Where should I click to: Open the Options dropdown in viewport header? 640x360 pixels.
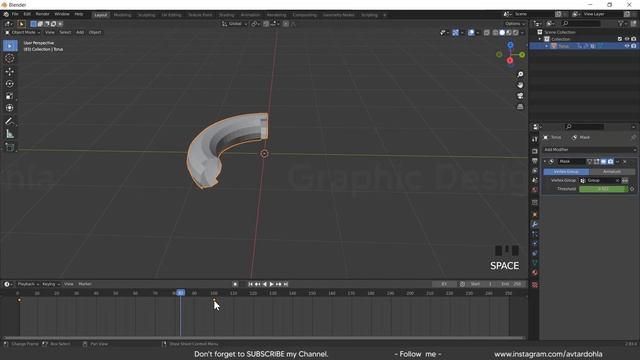[515, 24]
